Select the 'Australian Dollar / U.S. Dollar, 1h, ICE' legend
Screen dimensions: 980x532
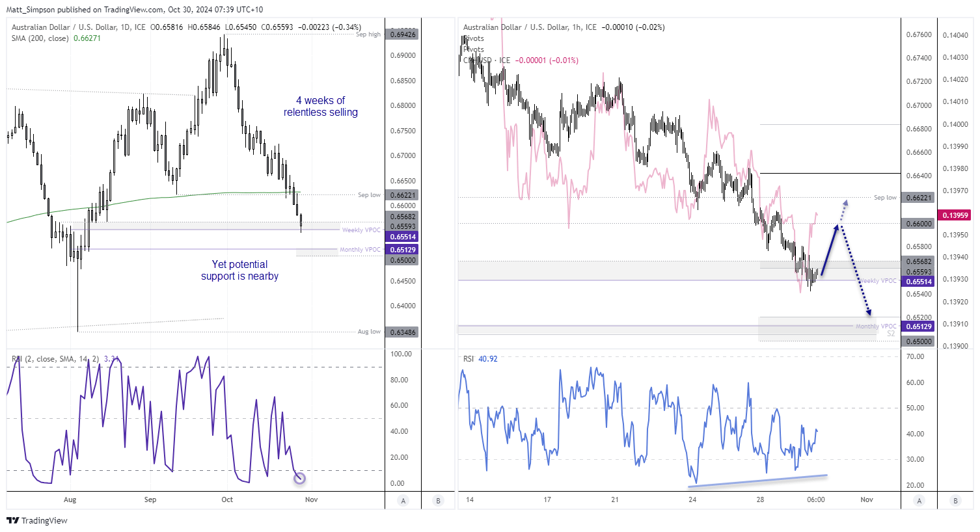(x=530, y=27)
